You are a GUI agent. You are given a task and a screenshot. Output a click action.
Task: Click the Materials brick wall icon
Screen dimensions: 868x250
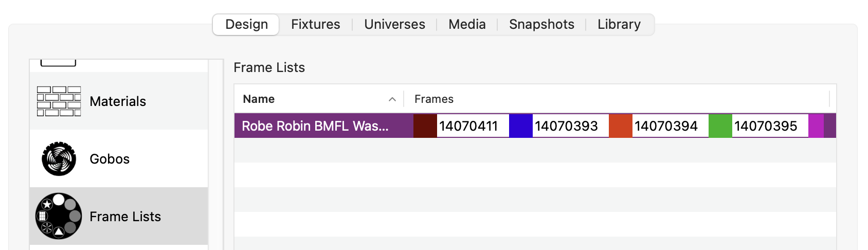tap(59, 101)
